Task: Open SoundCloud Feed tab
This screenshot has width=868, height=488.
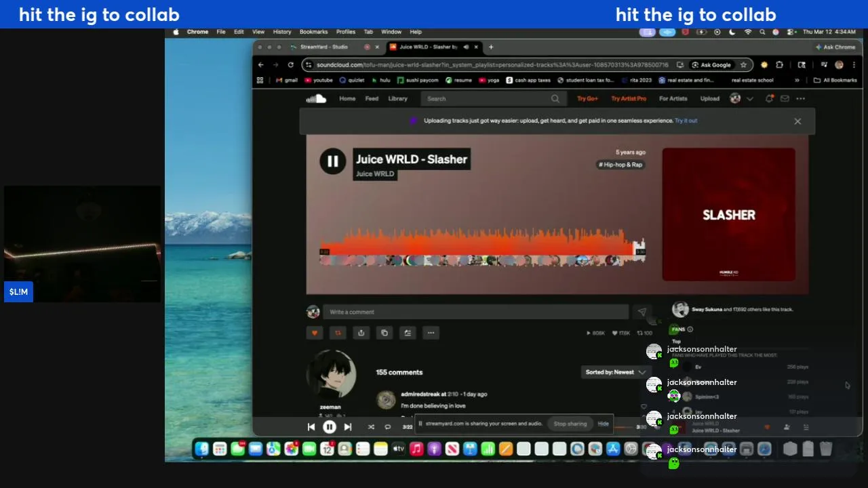Action: [x=372, y=99]
